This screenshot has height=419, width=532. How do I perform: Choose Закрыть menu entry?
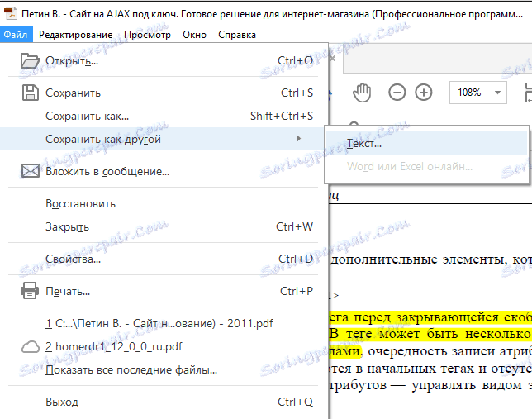click(x=164, y=226)
